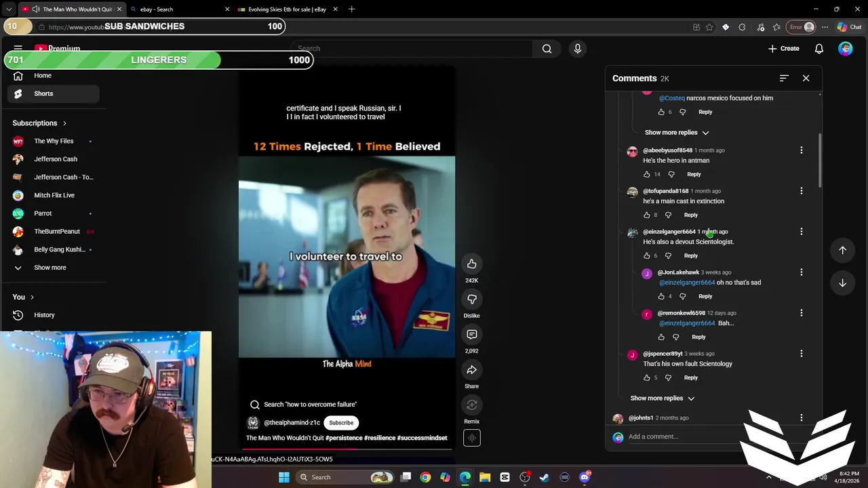This screenshot has width=868, height=488.
Task: Expand Show more replies below @jspencer89yt's comment
Action: (x=663, y=399)
